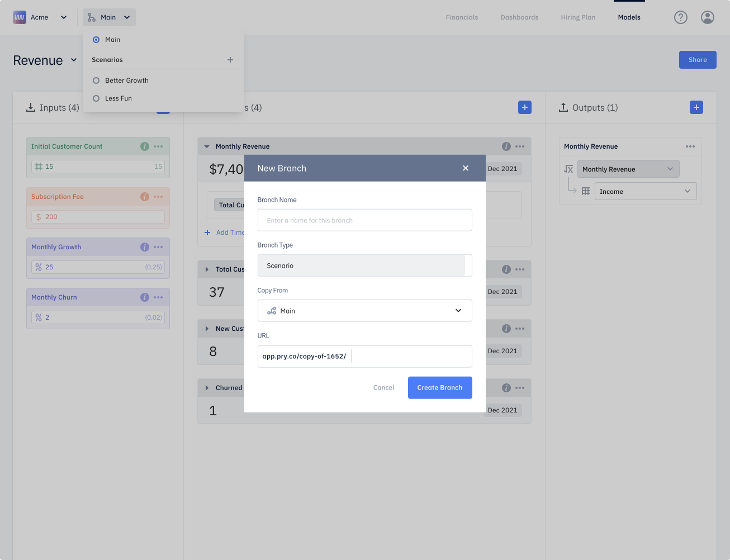Viewport: 730px width, 560px height.
Task: Expand the Income dropdown in Outputs
Action: pyautogui.click(x=645, y=192)
